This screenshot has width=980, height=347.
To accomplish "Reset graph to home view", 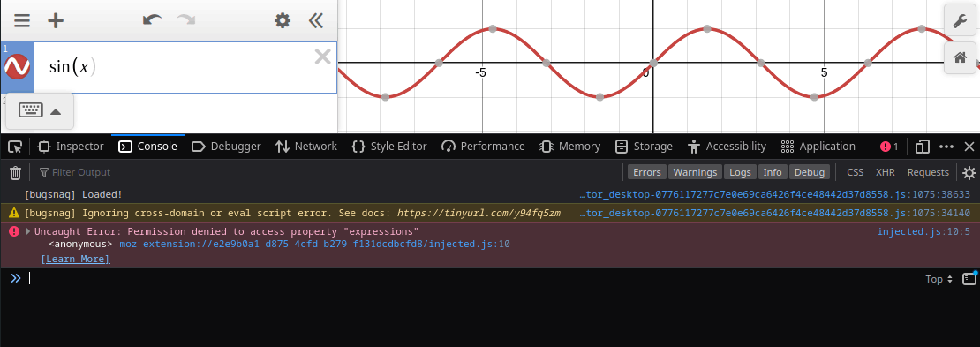I will tap(960, 57).
